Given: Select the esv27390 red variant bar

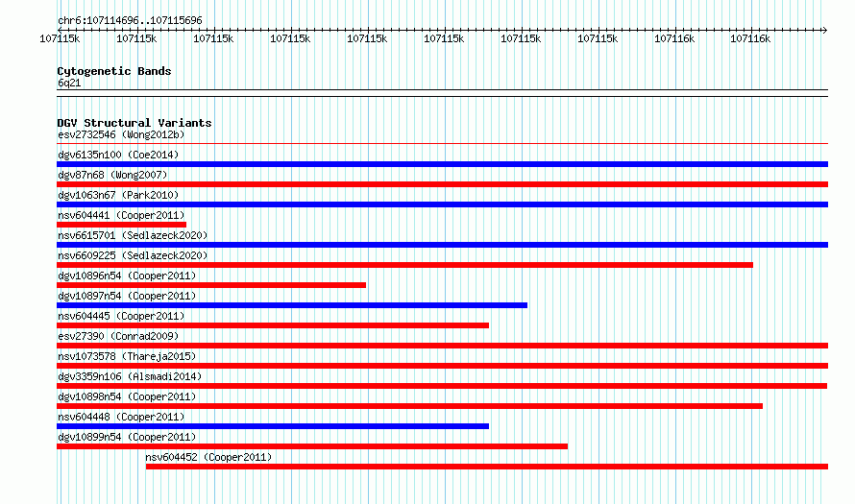Looking at the screenshot, I should tap(442, 346).
